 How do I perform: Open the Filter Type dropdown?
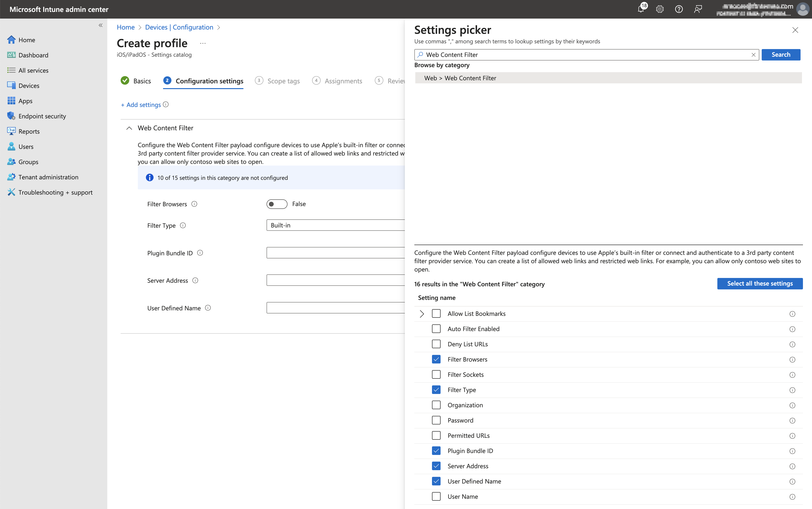(335, 225)
